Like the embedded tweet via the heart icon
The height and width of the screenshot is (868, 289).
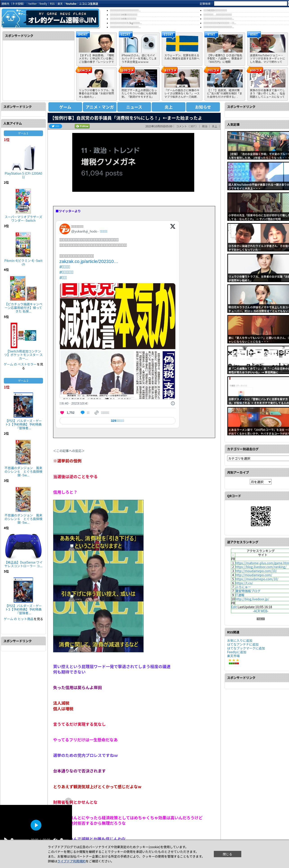(62, 412)
